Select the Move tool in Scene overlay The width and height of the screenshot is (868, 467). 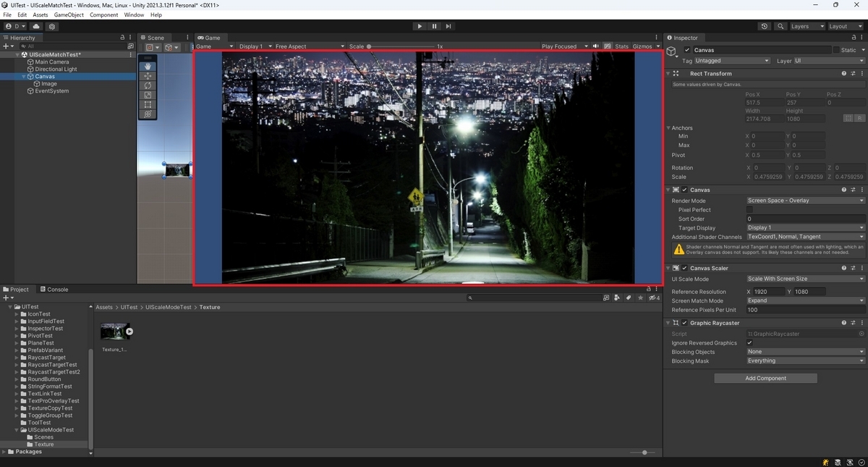[x=148, y=75]
